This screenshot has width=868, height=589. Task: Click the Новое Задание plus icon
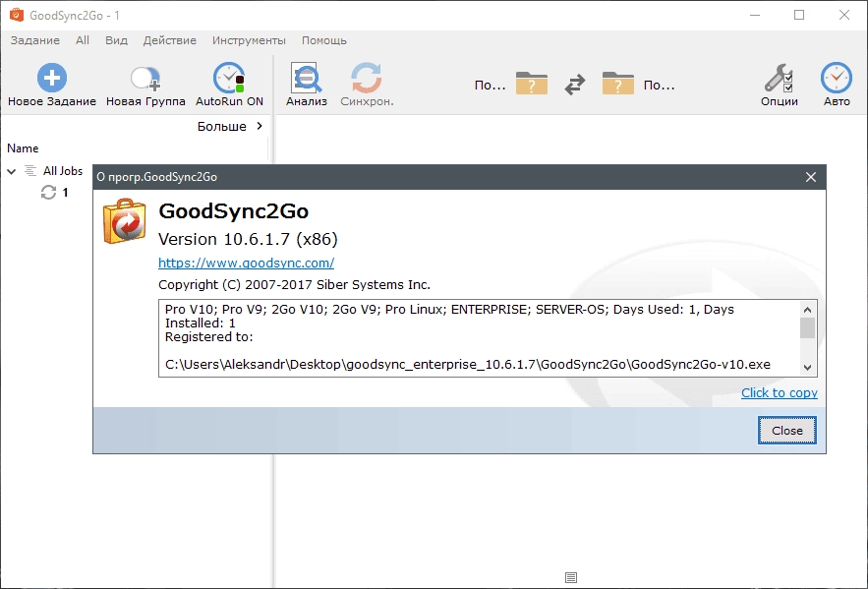point(52,78)
